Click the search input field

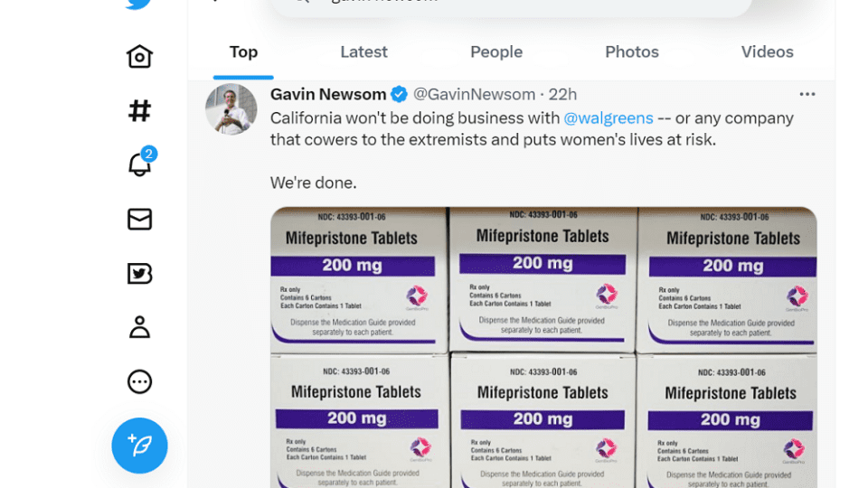[x=511, y=4]
